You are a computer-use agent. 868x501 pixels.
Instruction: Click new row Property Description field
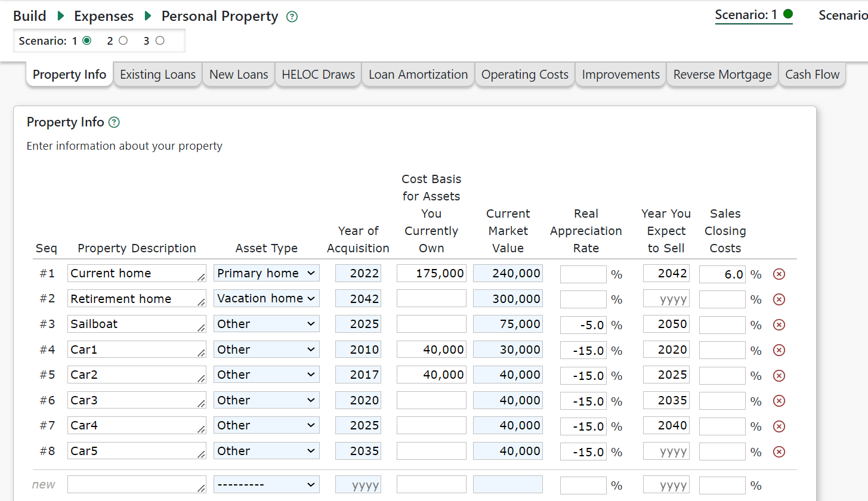(x=137, y=484)
